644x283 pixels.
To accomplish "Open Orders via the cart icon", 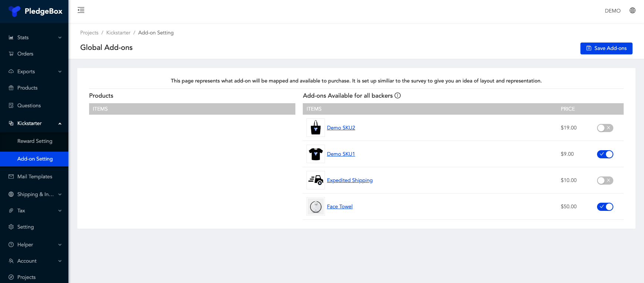I will [x=11, y=54].
